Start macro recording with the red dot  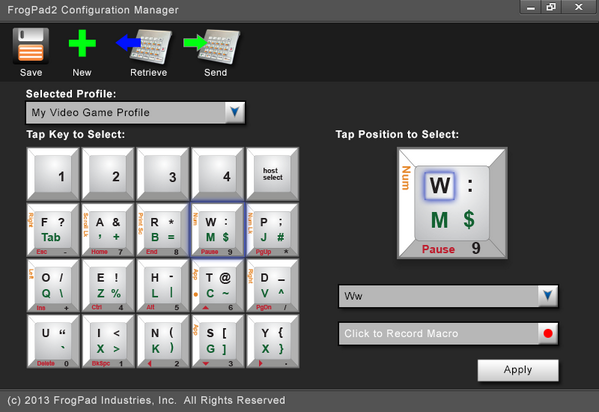click(548, 334)
